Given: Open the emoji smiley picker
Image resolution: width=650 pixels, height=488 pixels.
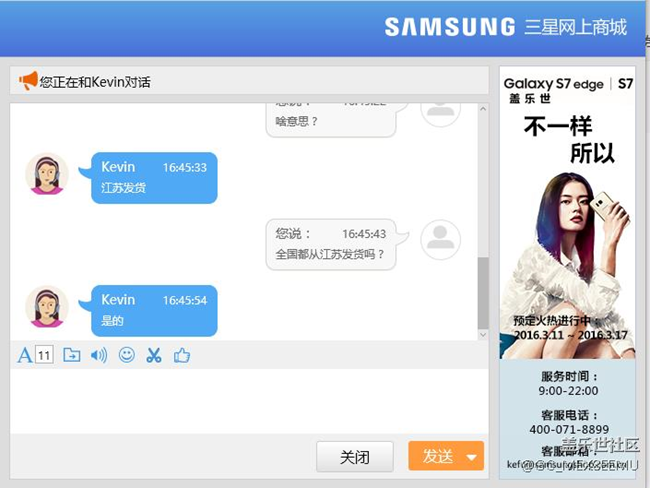Looking at the screenshot, I should pos(127,355).
